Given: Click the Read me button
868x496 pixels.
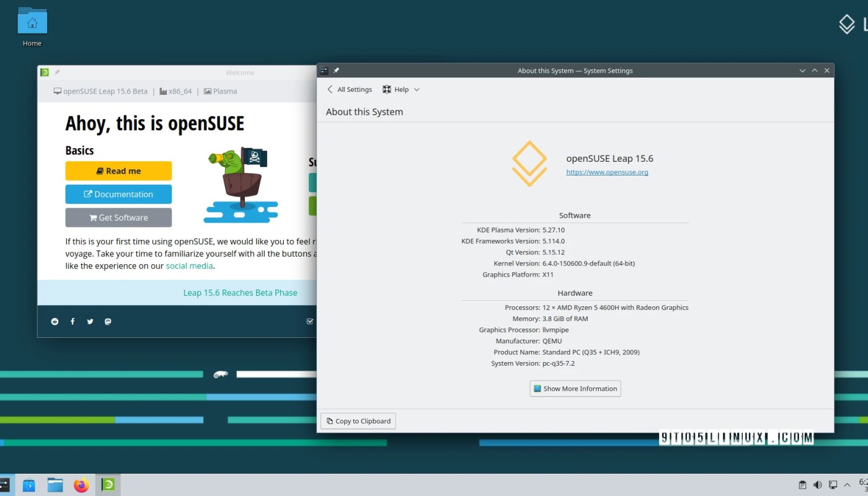Looking at the screenshot, I should [x=118, y=171].
